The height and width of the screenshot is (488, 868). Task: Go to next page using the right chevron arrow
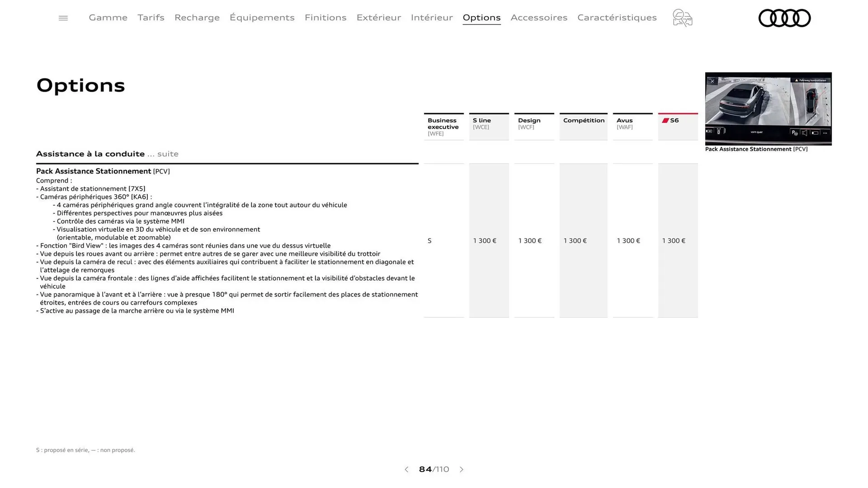(x=462, y=469)
